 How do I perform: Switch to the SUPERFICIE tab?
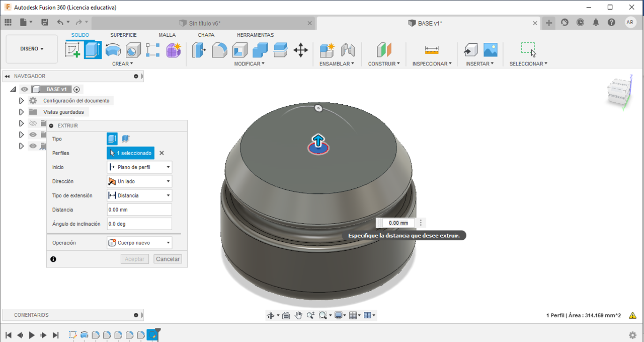123,35
